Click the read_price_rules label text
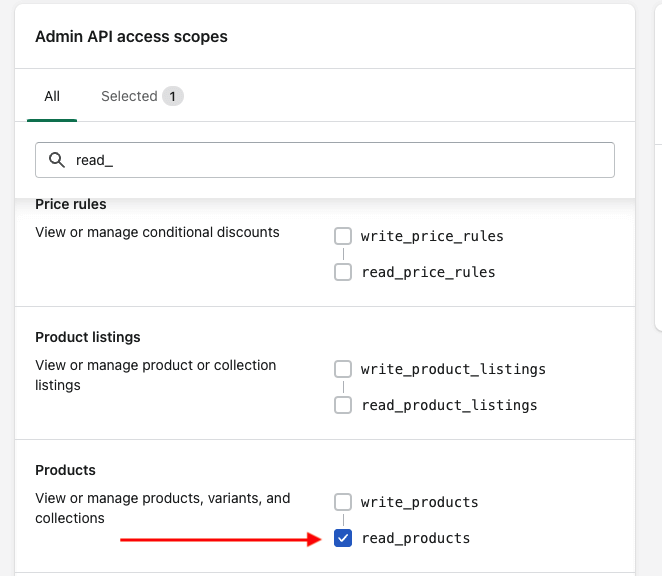The width and height of the screenshot is (662, 576). tap(428, 272)
